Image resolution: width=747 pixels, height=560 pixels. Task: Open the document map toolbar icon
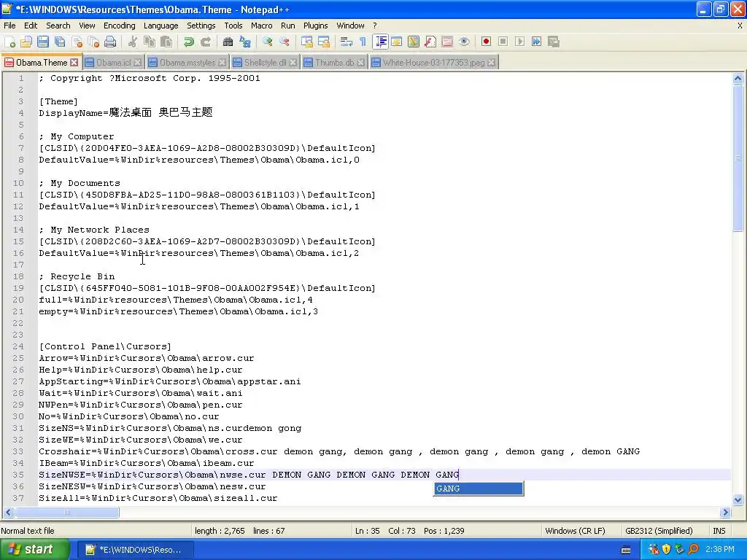pos(414,42)
